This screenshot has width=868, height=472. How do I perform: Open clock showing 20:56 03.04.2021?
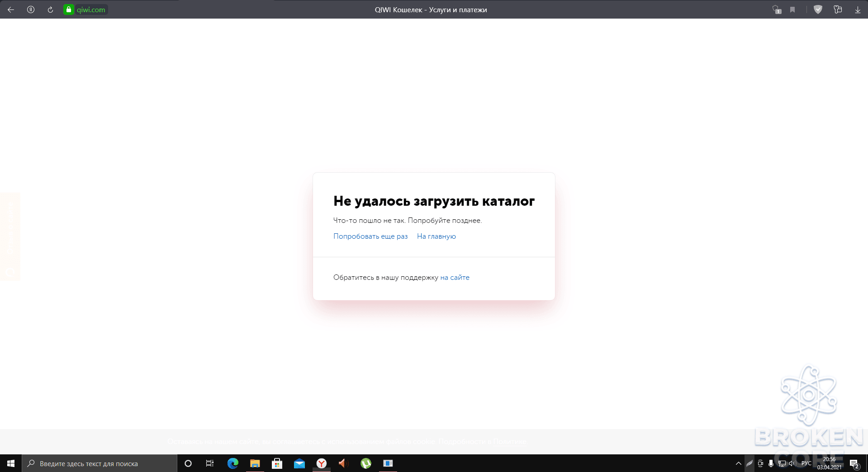829,463
